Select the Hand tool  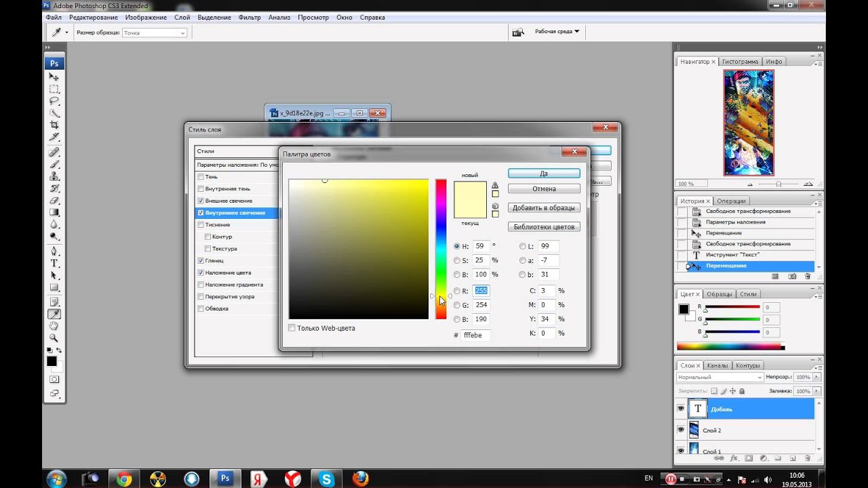pyautogui.click(x=54, y=327)
